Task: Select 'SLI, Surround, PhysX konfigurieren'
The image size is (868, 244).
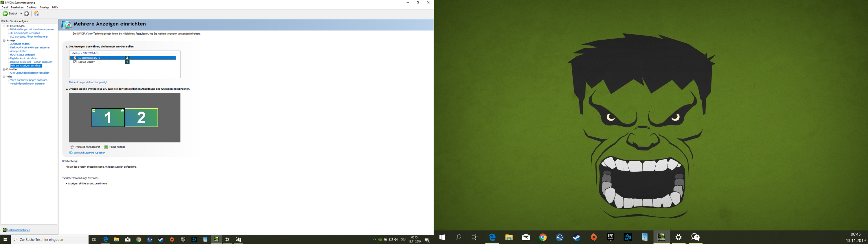Action: pyautogui.click(x=29, y=37)
